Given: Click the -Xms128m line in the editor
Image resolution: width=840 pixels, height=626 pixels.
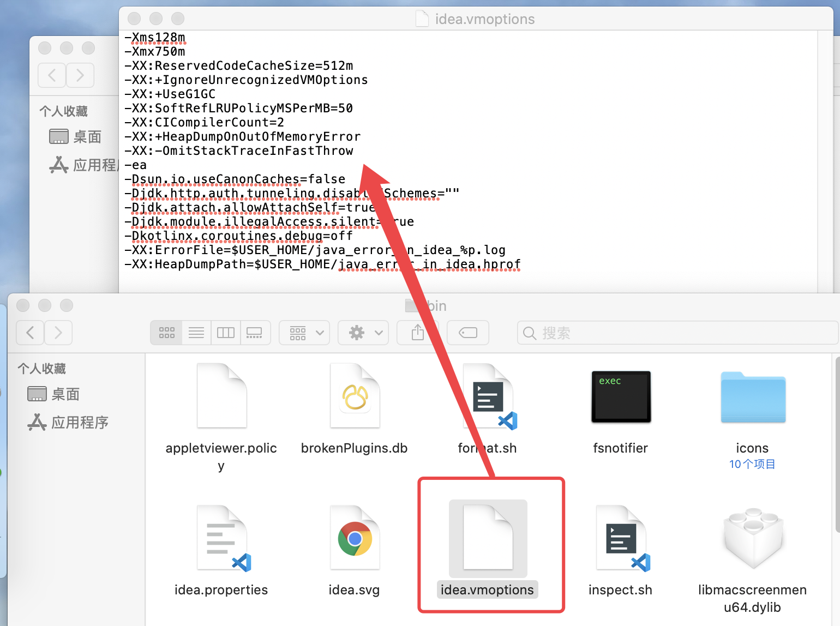Looking at the screenshot, I should pos(155,37).
